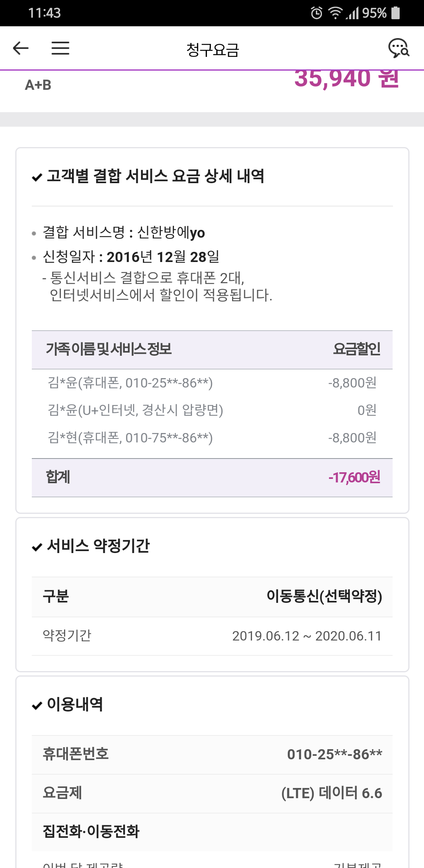Tap the back arrow icon

21,48
